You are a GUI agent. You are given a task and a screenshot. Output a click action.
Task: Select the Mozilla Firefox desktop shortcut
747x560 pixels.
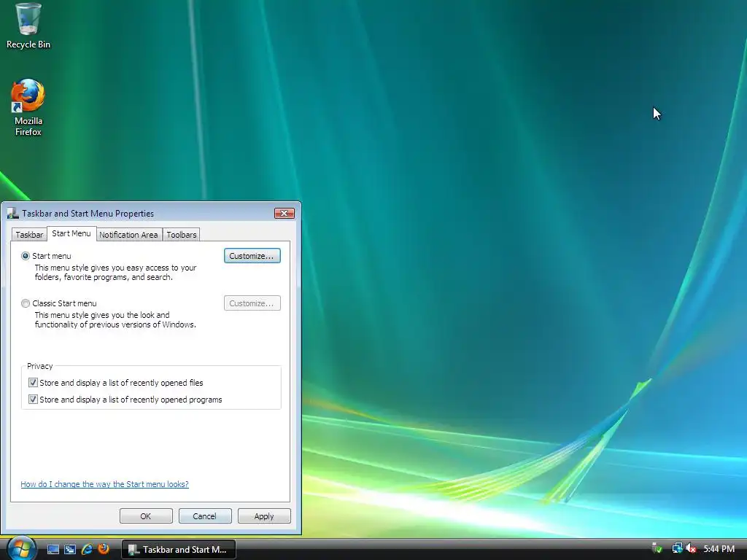coord(28,108)
